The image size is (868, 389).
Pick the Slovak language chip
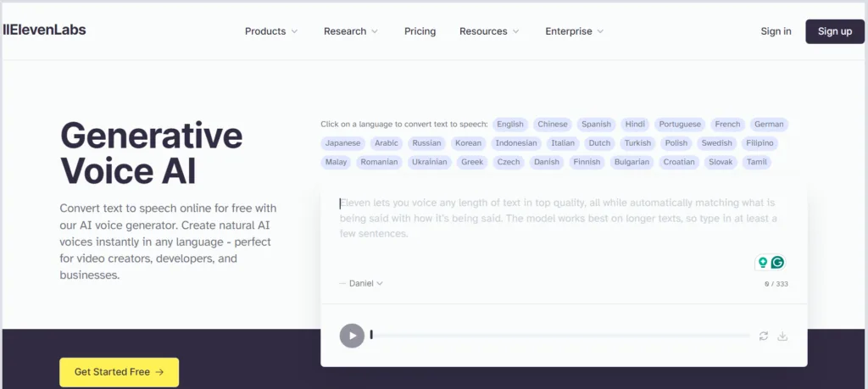(x=721, y=162)
